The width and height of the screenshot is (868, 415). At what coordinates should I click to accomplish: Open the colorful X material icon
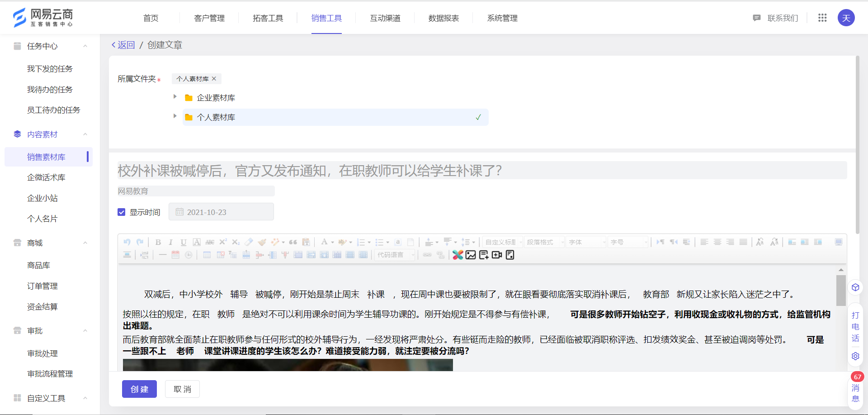[x=458, y=255]
